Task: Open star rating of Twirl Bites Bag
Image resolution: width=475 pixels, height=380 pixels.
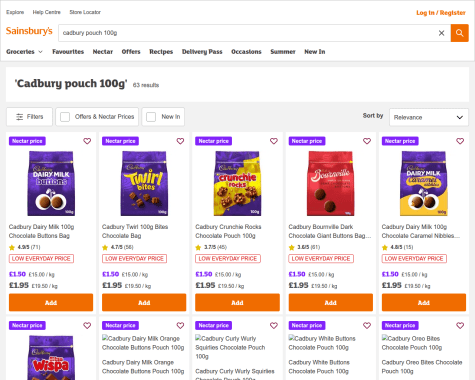Action: tap(118, 247)
